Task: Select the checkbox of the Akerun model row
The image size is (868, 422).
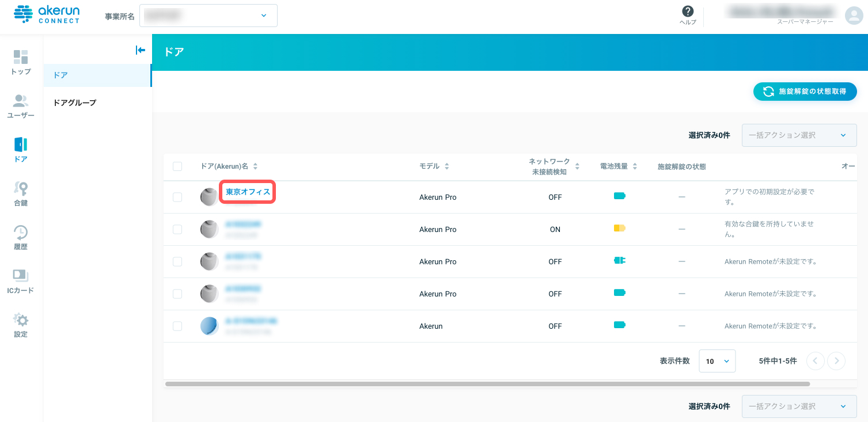Action: 177,326
